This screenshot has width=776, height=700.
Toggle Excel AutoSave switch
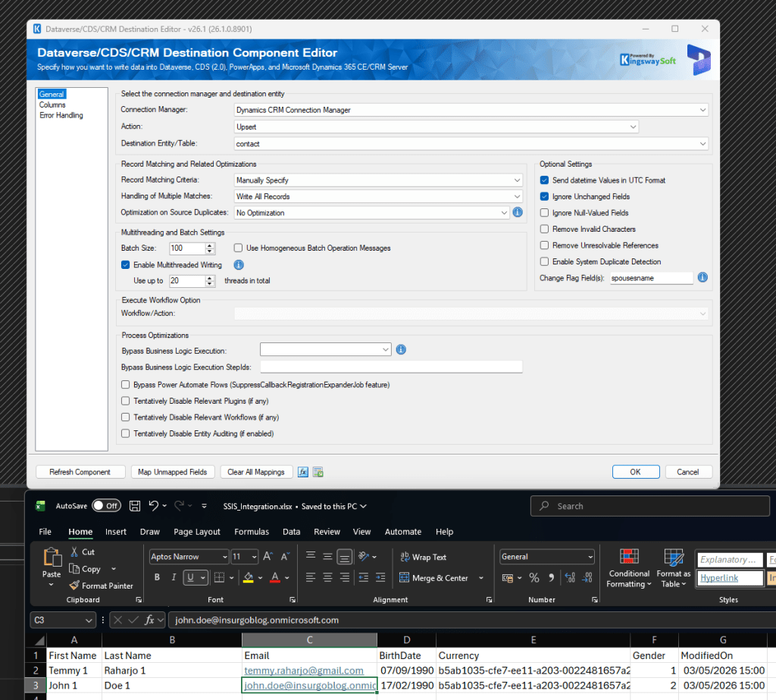coord(106,505)
